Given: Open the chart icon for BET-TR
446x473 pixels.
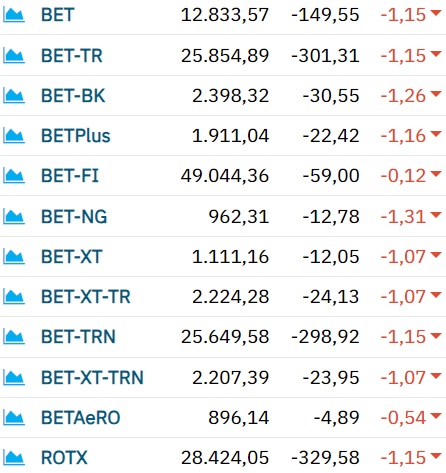Looking at the screenshot, I should [x=14, y=56].
